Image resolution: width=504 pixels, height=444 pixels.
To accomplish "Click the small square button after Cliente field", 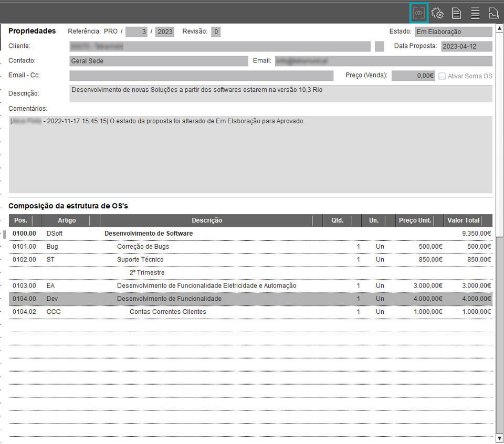I will [x=380, y=46].
